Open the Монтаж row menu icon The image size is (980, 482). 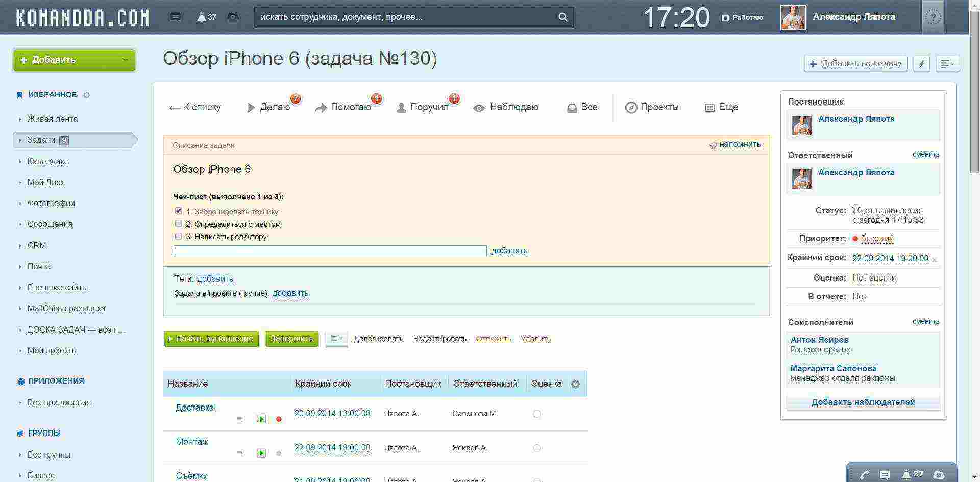[x=239, y=453]
